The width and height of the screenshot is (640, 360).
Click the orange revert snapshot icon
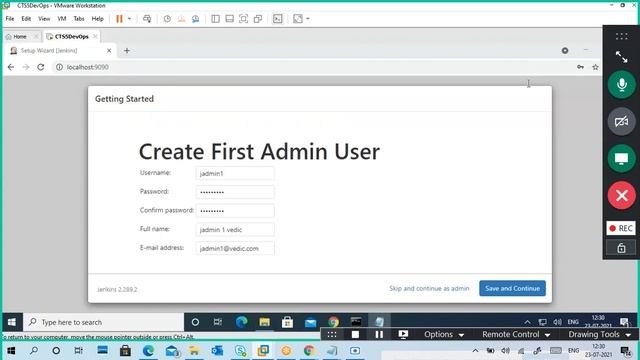pyautogui.click(x=181, y=19)
